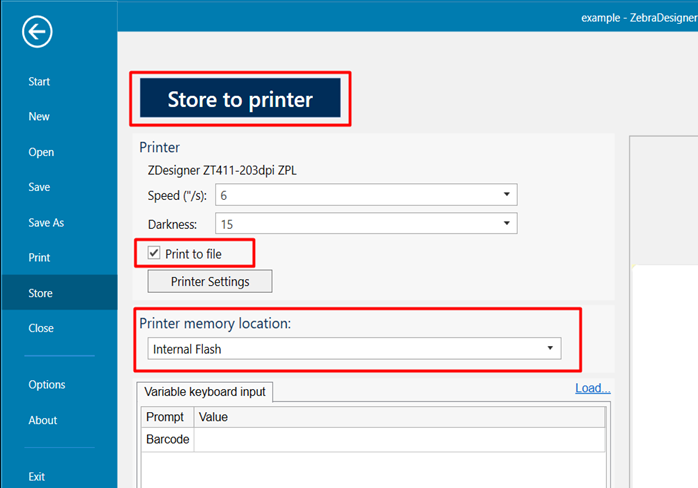Open Options from the sidebar
This screenshot has width=698, height=488.
coord(47,385)
